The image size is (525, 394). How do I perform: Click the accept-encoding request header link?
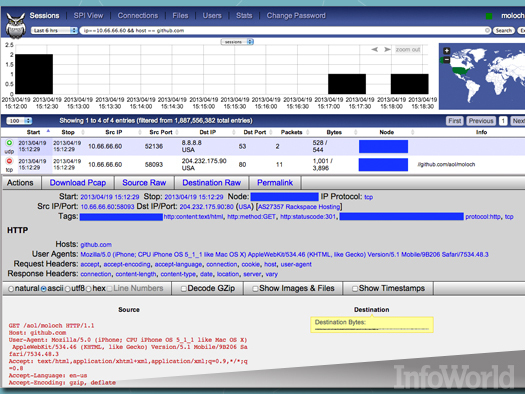click(x=127, y=264)
